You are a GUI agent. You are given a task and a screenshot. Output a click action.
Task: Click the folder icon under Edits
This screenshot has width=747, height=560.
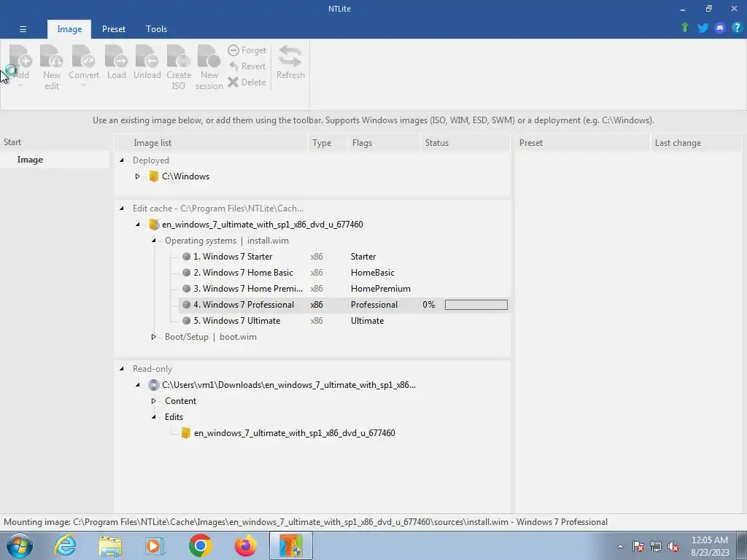click(186, 433)
